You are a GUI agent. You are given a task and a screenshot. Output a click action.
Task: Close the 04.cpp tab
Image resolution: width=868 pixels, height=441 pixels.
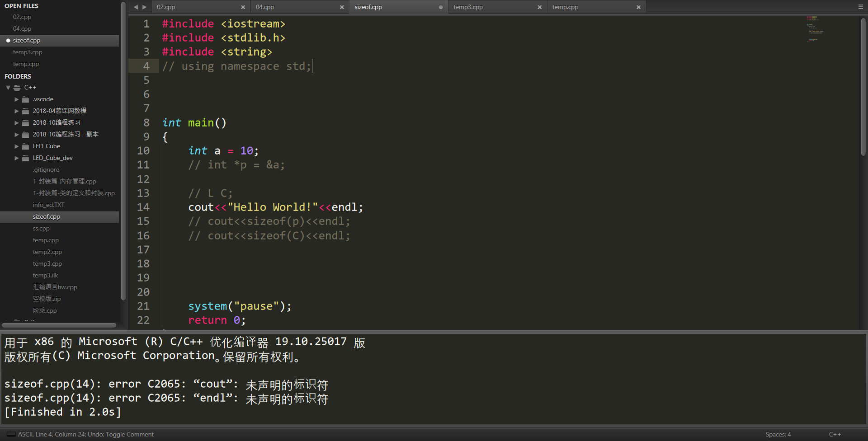click(342, 7)
